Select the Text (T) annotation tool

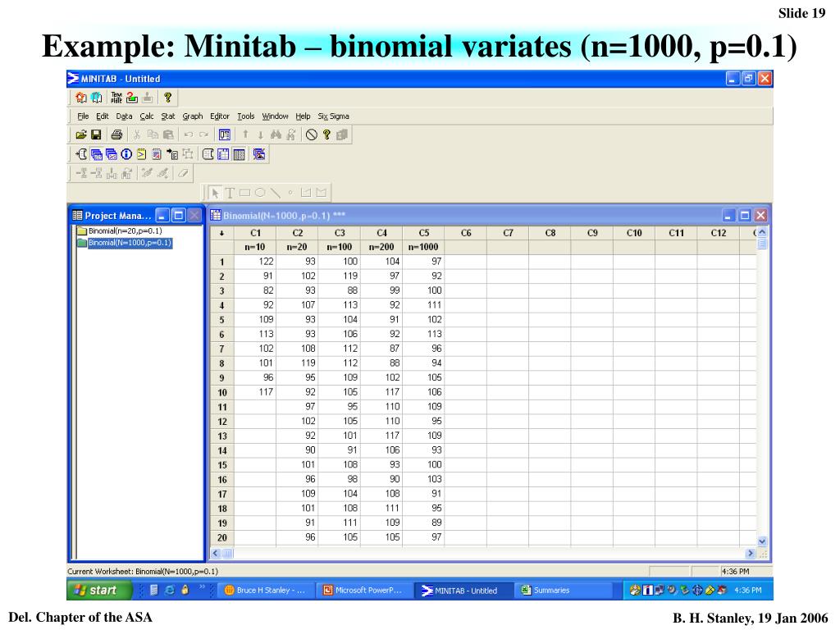pos(230,193)
